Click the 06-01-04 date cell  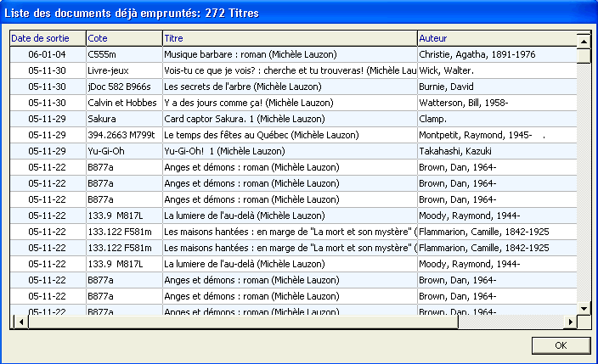pyautogui.click(x=48, y=53)
